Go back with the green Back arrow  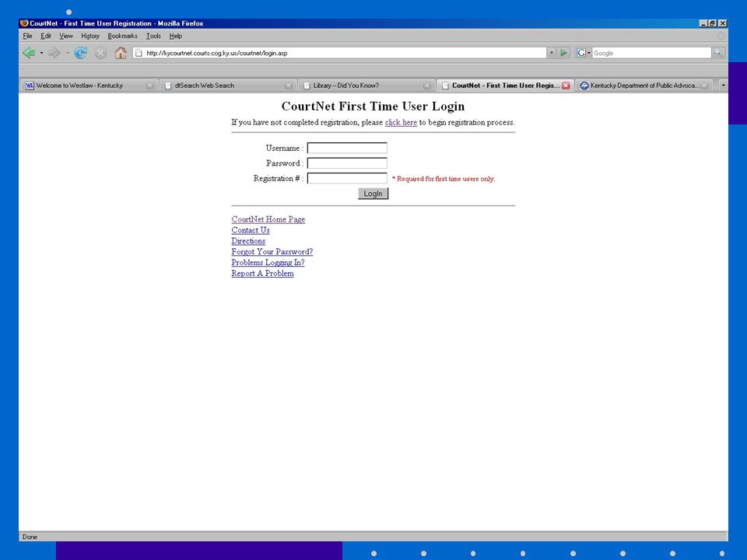(x=29, y=53)
